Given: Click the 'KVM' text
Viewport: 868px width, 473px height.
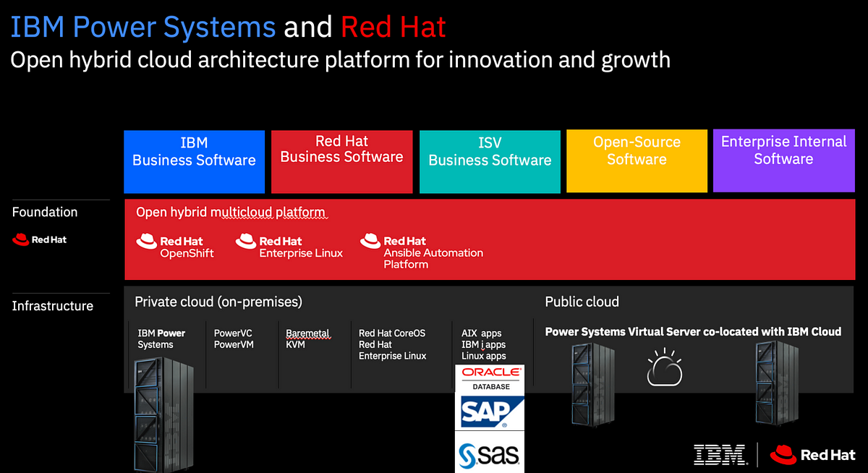Looking at the screenshot, I should 295,344.
